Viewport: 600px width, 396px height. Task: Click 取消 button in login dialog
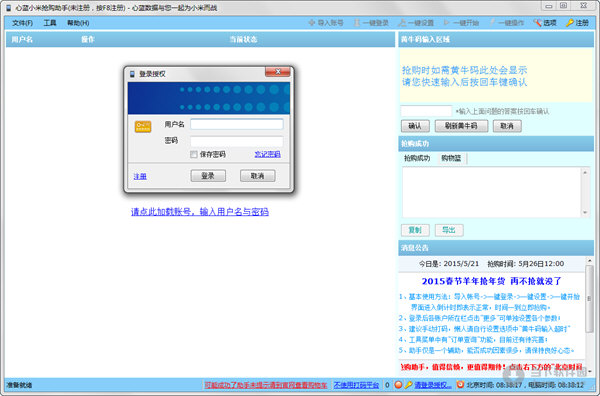(258, 176)
